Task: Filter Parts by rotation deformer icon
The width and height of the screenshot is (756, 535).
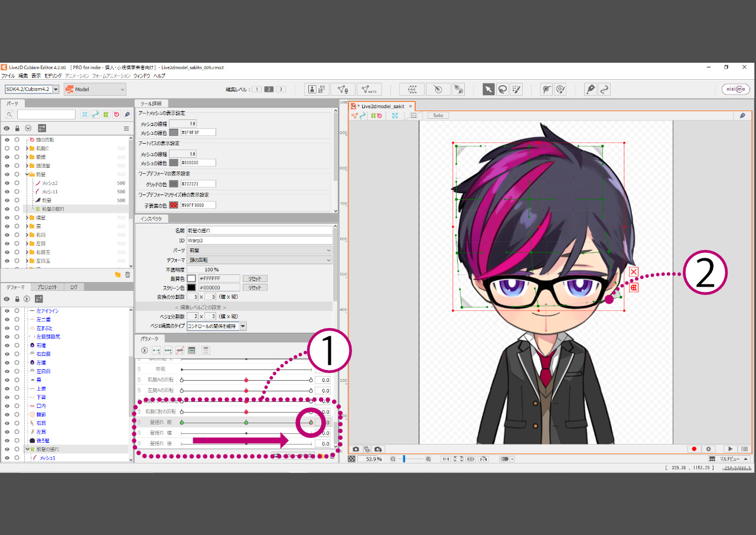Action: click(116, 114)
